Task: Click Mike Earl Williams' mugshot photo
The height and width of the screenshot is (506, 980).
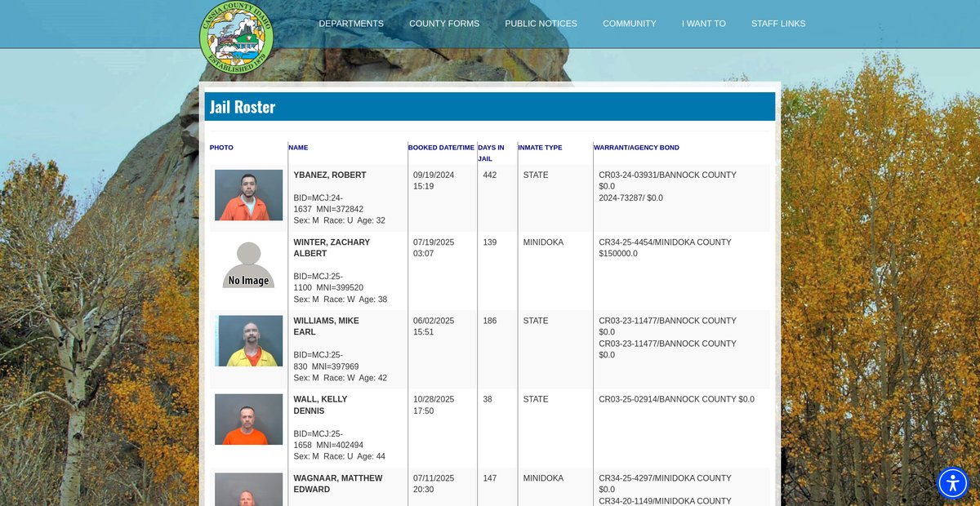Action: tap(248, 340)
